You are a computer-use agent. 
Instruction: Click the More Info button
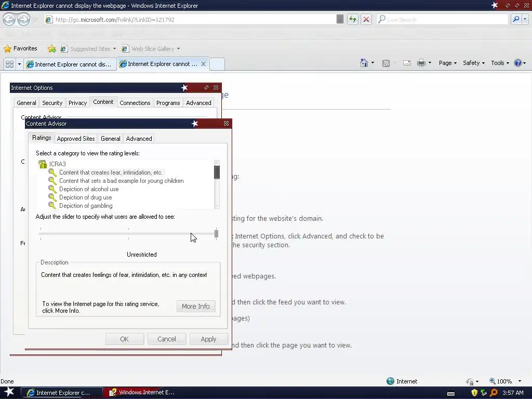196,306
